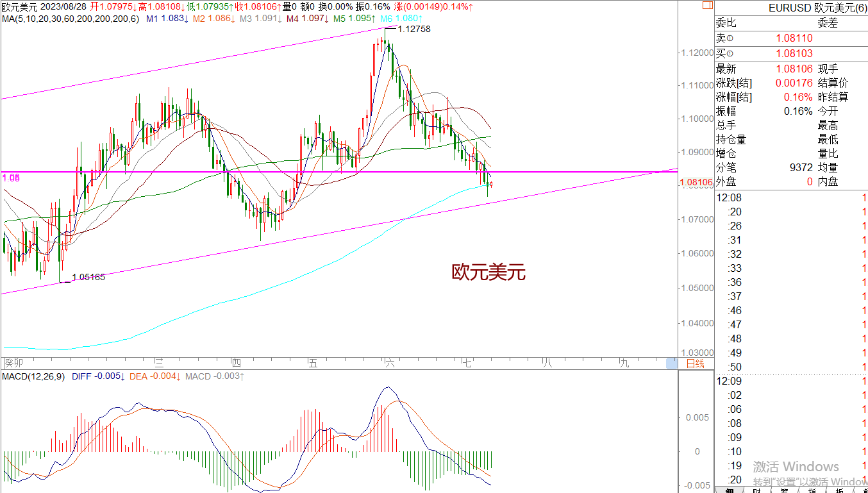The height and width of the screenshot is (493, 868).
Task: Click the 1.12000 price axis label
Action: (x=697, y=52)
